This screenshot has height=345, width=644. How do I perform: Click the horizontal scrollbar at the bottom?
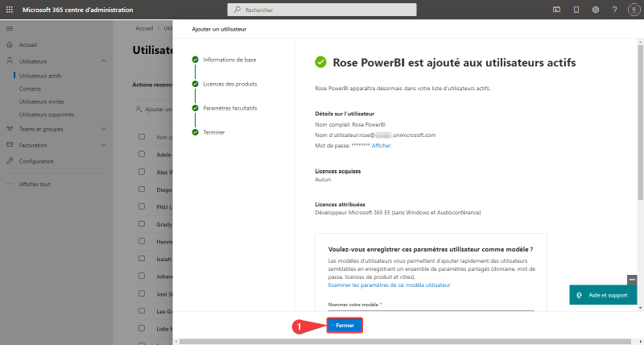point(405,342)
